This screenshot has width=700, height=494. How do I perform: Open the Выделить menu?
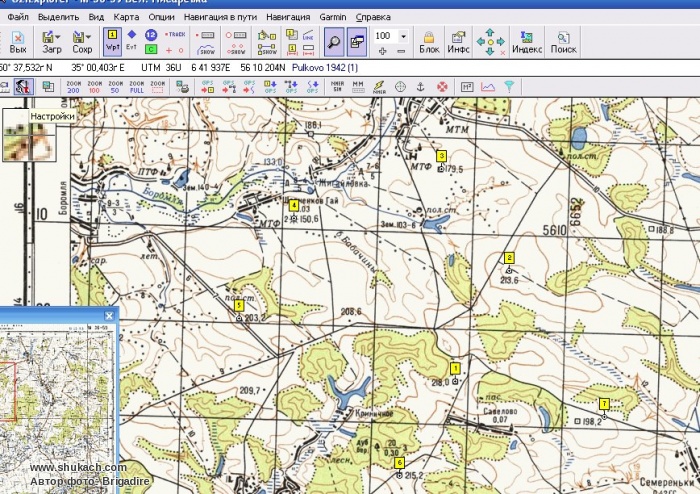(58, 17)
